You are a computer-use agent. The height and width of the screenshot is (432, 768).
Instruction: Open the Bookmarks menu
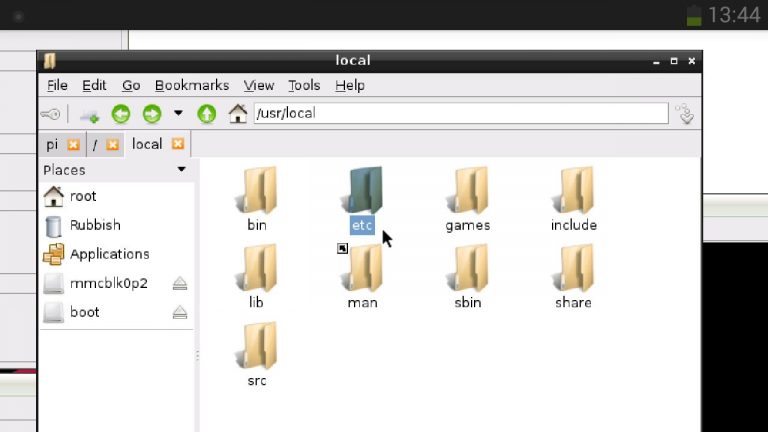192,85
